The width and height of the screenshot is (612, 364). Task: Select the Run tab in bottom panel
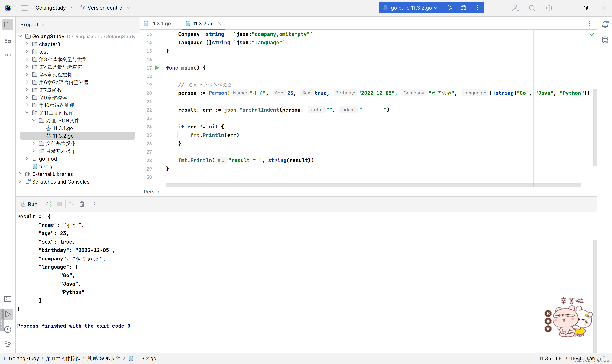pos(29,204)
